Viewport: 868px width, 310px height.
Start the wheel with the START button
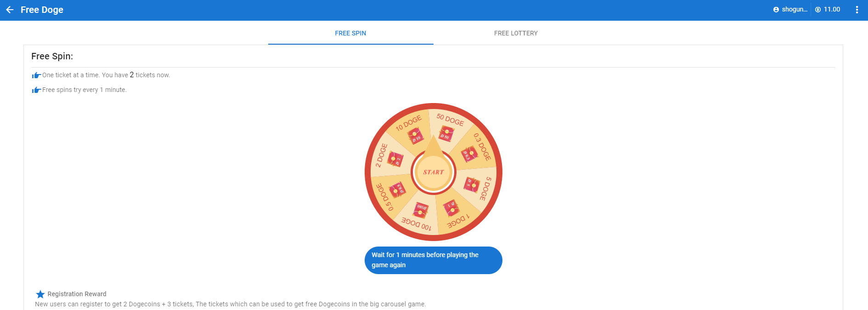[434, 172]
